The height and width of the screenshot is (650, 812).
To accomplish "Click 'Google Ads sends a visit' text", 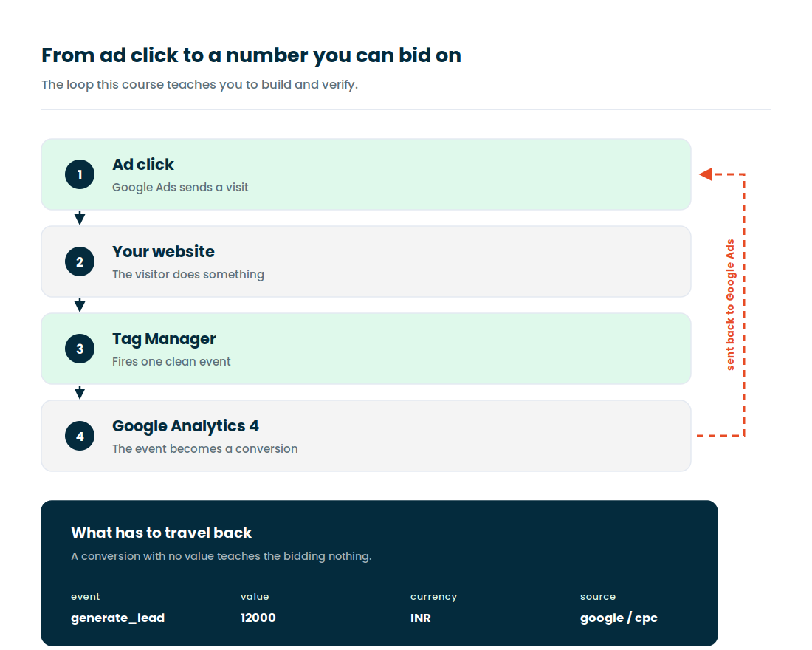I will (180, 187).
